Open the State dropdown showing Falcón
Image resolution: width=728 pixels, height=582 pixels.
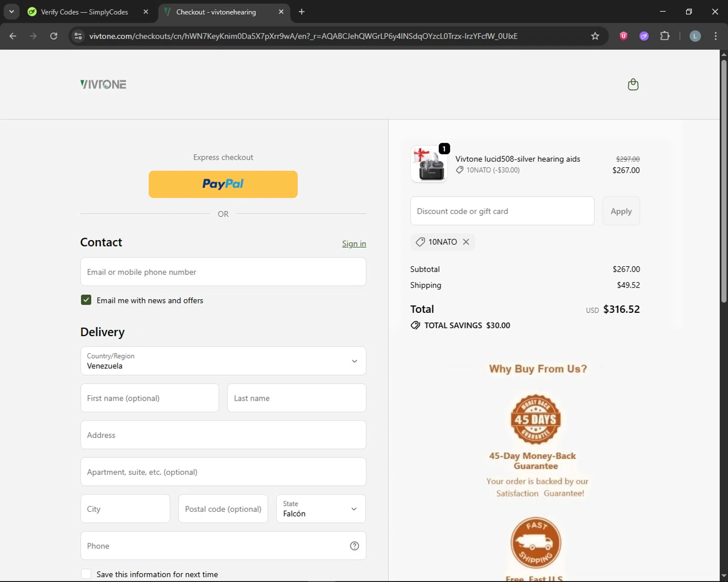[321, 509]
